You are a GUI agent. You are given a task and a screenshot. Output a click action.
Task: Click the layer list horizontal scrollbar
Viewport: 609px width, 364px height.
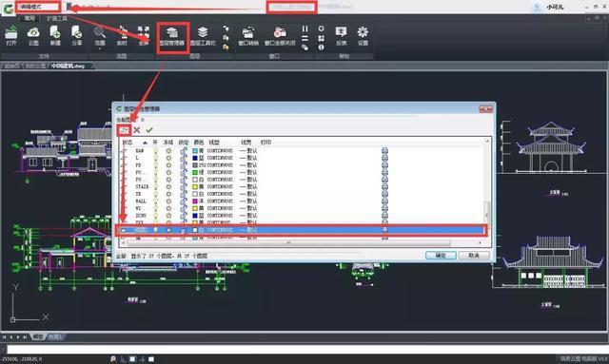(288, 243)
